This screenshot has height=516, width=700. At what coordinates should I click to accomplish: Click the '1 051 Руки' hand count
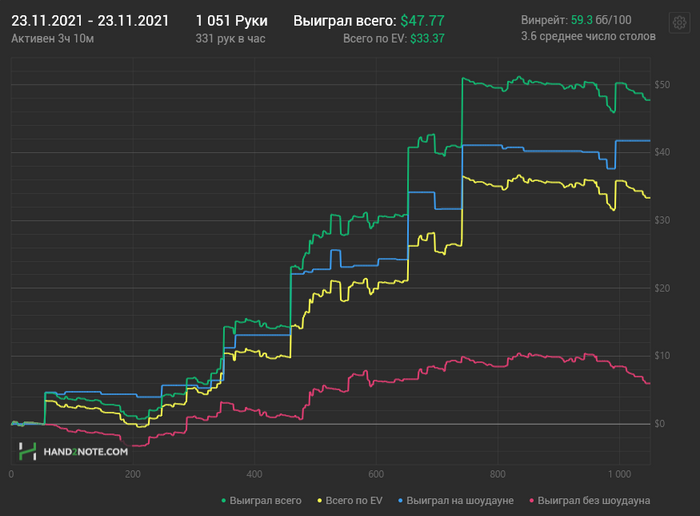(232, 21)
